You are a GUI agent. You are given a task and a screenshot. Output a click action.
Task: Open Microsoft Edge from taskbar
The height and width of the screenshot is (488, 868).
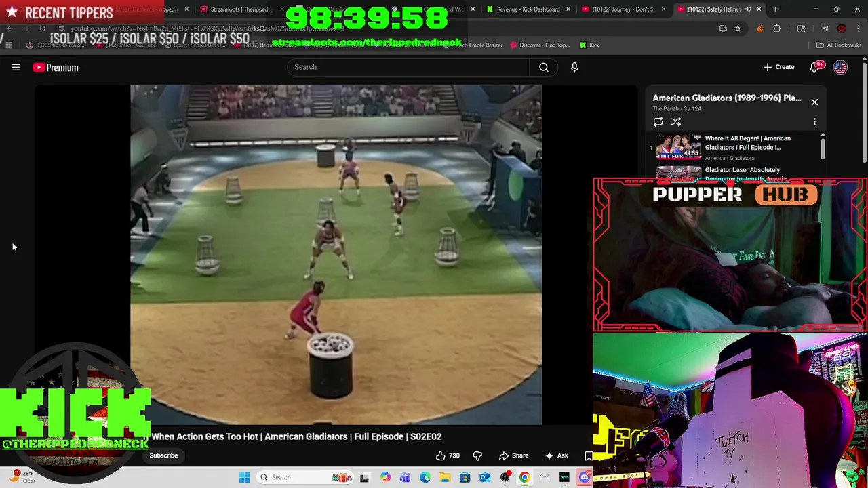coord(425,477)
